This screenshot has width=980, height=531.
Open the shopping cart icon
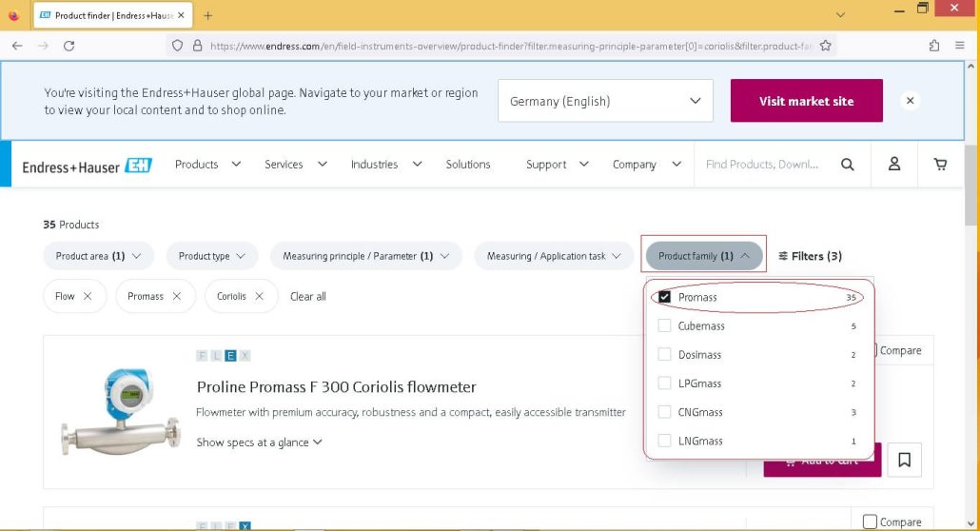[x=940, y=165]
